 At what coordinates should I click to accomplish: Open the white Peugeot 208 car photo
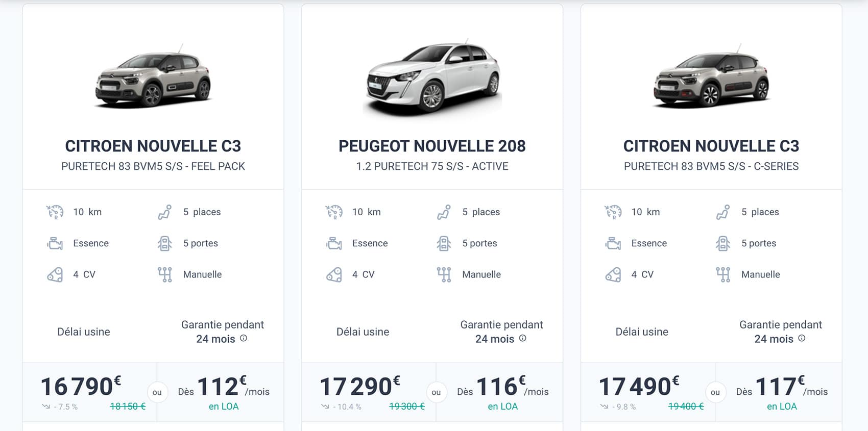[432, 78]
